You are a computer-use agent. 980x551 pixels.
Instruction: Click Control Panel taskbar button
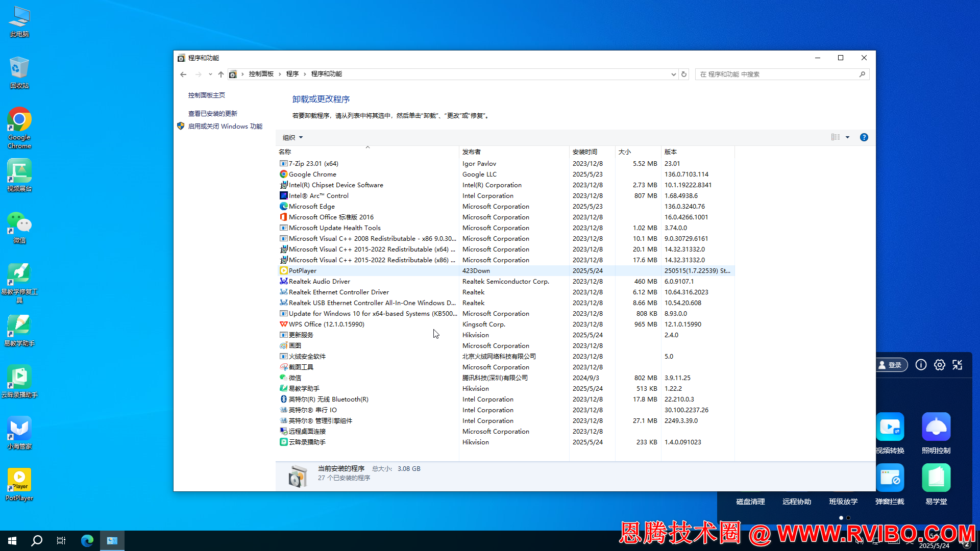pos(112,540)
